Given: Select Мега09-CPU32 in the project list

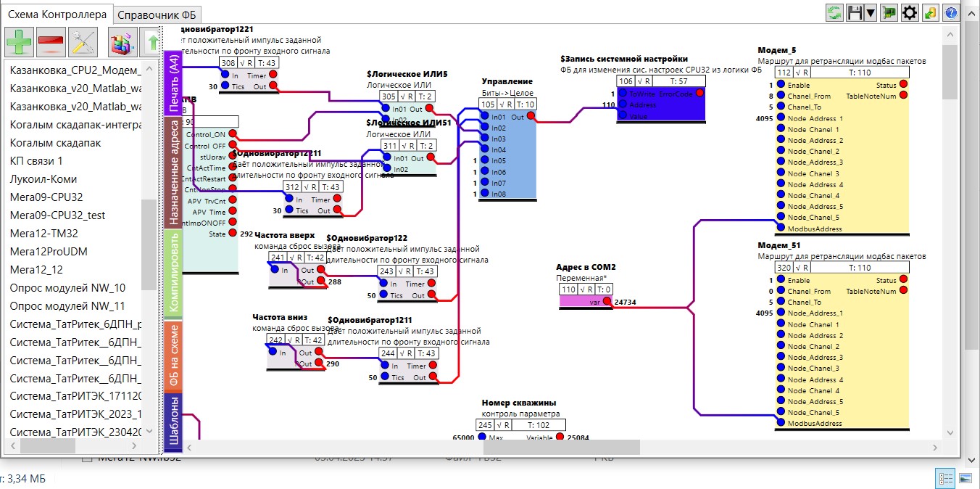Looking at the screenshot, I should pos(46,197).
